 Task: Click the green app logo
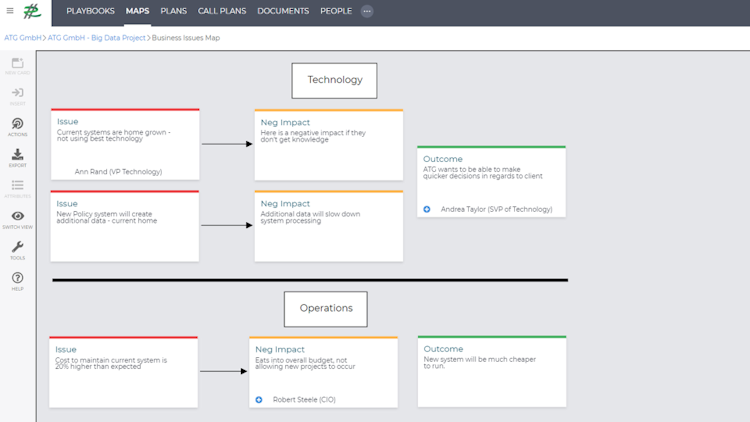(x=33, y=12)
